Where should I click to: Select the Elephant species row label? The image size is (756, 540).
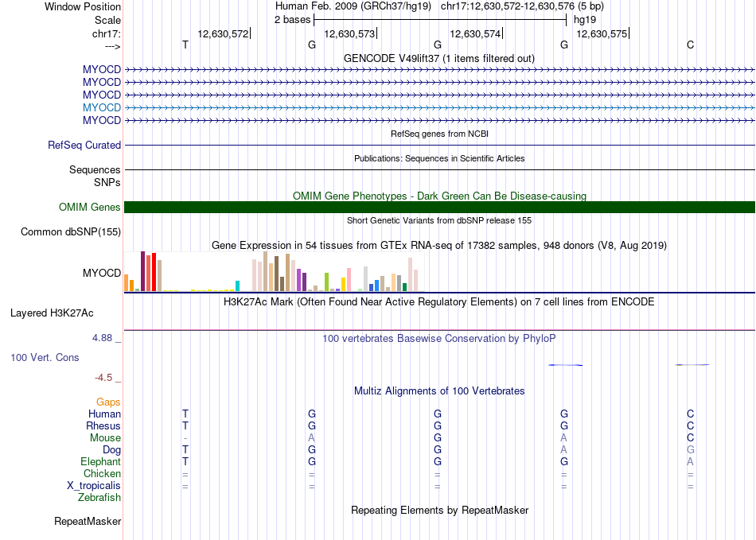pyautogui.click(x=101, y=462)
